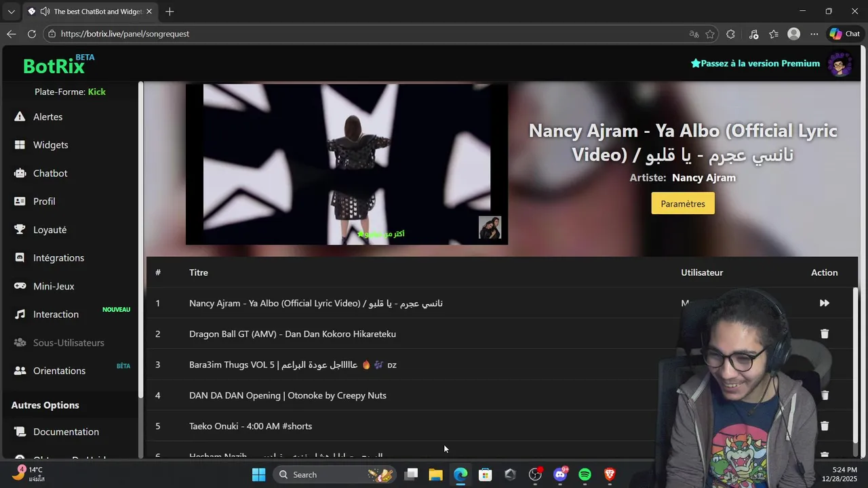Viewport: 868px width, 488px height.
Task: Click the artist name Nancy Ajram
Action: [704, 178]
